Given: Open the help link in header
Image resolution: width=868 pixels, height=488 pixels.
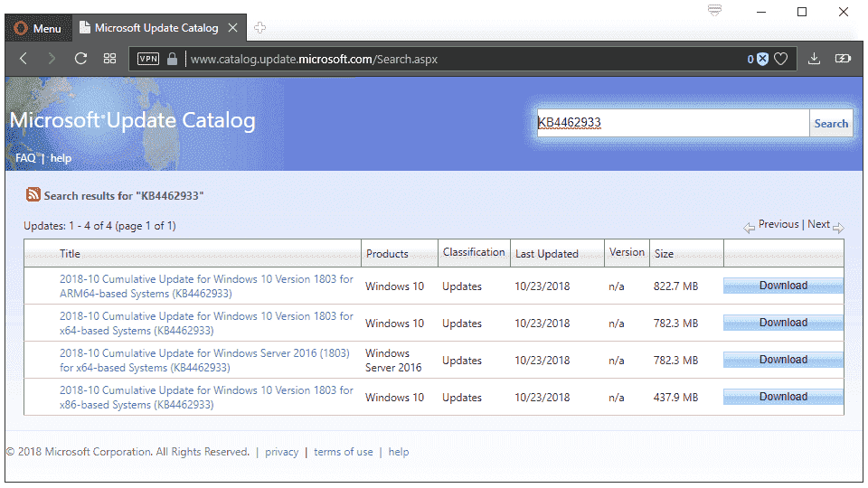Looking at the screenshot, I should click(x=61, y=157).
